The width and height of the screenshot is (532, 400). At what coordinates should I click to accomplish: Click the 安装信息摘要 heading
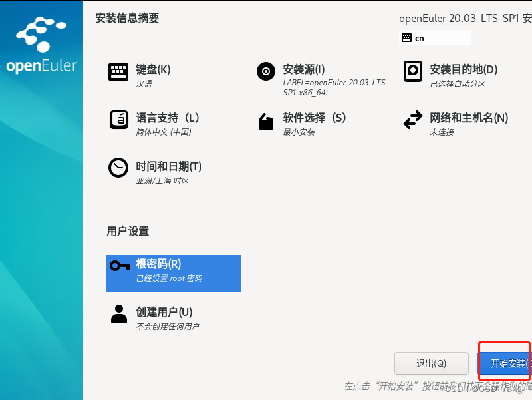click(x=127, y=18)
